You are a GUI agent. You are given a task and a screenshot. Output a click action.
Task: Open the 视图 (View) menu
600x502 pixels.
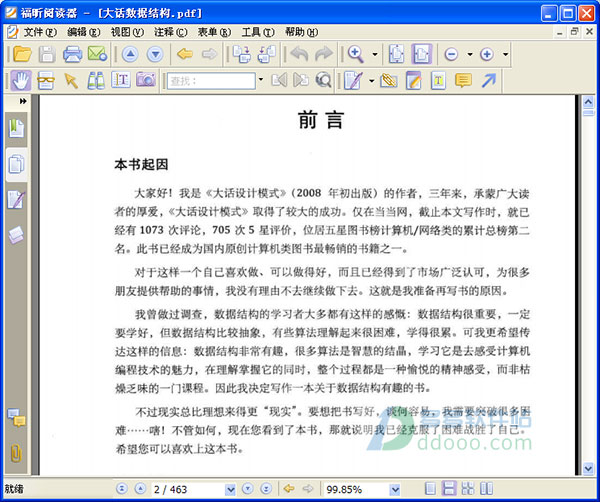[x=127, y=32]
